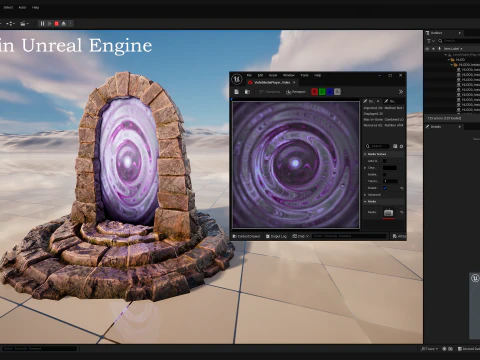Click the Reimport toolbar button
Image resolution: width=480 pixels, height=360 pixels.
(x=296, y=92)
